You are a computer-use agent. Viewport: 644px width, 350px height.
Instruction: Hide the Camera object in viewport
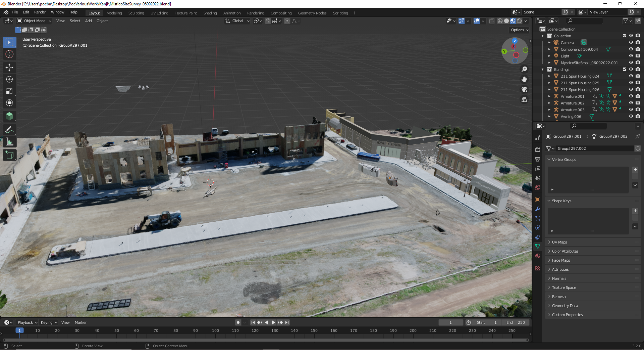[631, 42]
